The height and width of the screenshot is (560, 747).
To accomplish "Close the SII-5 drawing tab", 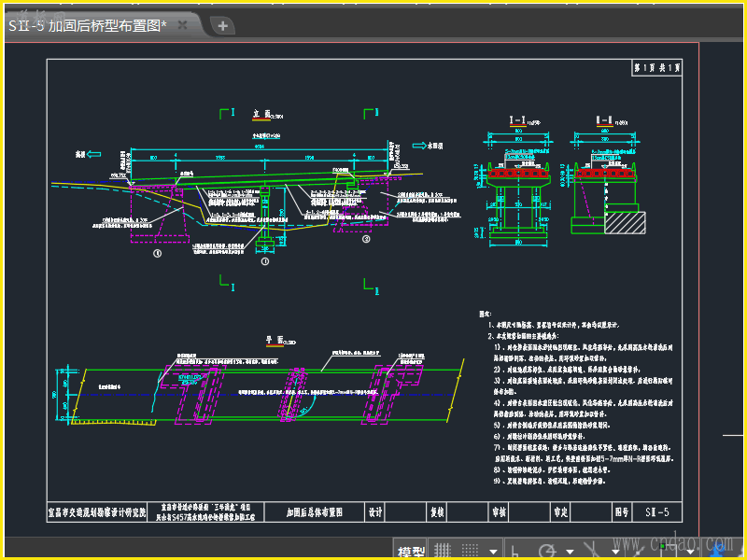I will tap(182, 25).
